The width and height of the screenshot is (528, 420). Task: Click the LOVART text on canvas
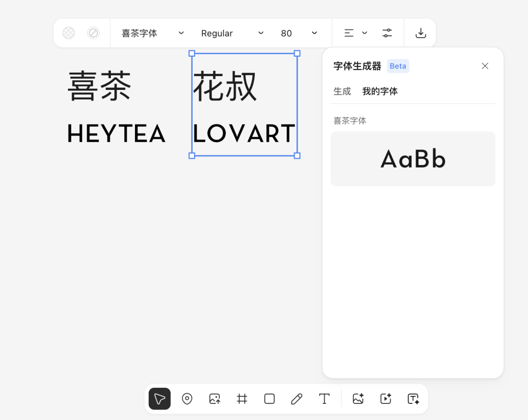pos(244,134)
